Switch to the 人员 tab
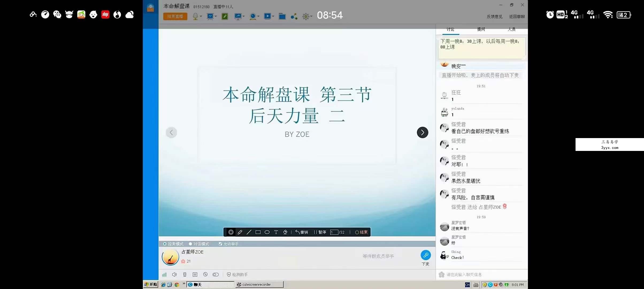 [x=512, y=29]
